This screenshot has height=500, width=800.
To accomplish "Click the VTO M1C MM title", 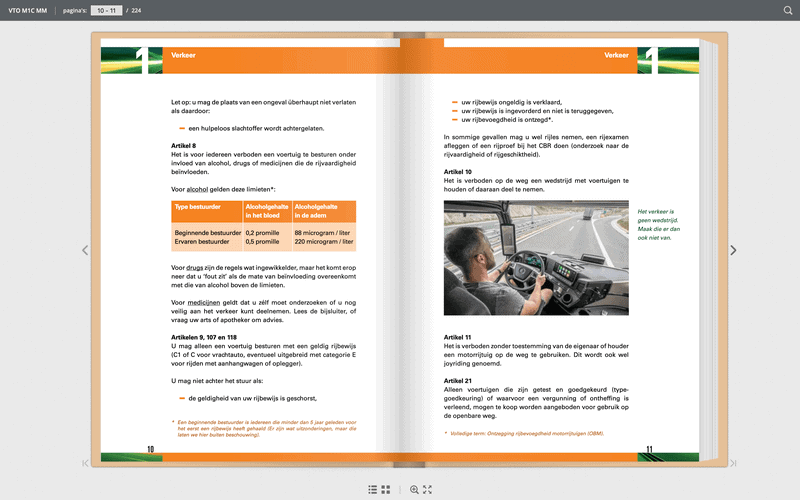I will [x=28, y=11].
